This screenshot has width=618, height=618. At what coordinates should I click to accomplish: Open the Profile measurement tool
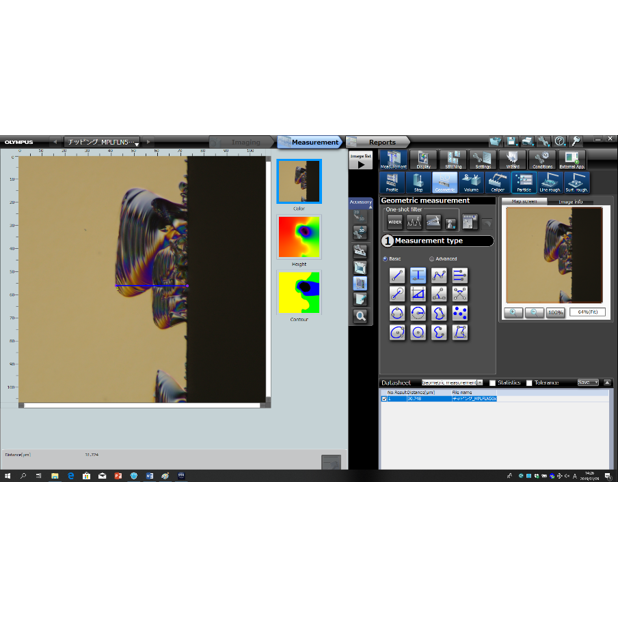392,183
